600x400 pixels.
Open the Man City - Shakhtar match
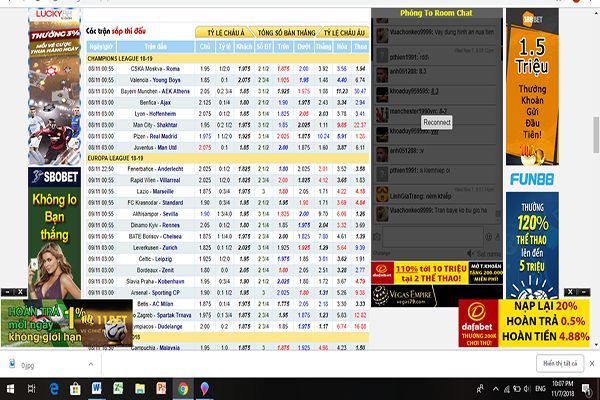click(x=155, y=125)
